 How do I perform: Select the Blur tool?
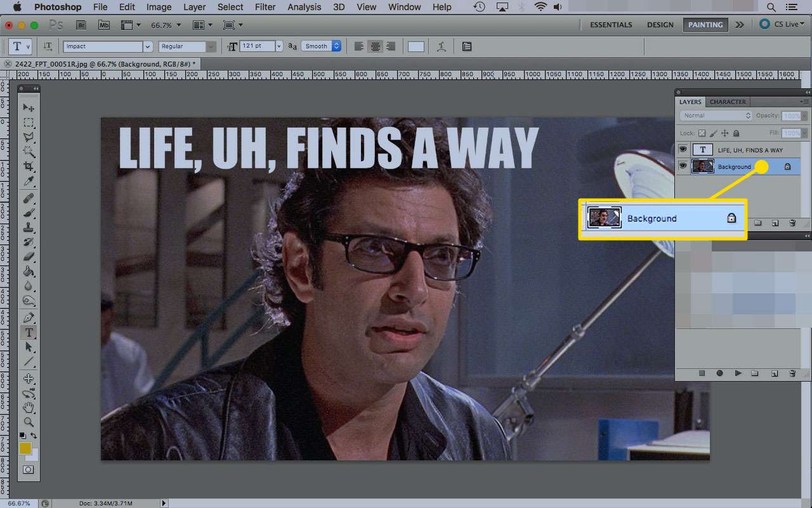(x=29, y=286)
